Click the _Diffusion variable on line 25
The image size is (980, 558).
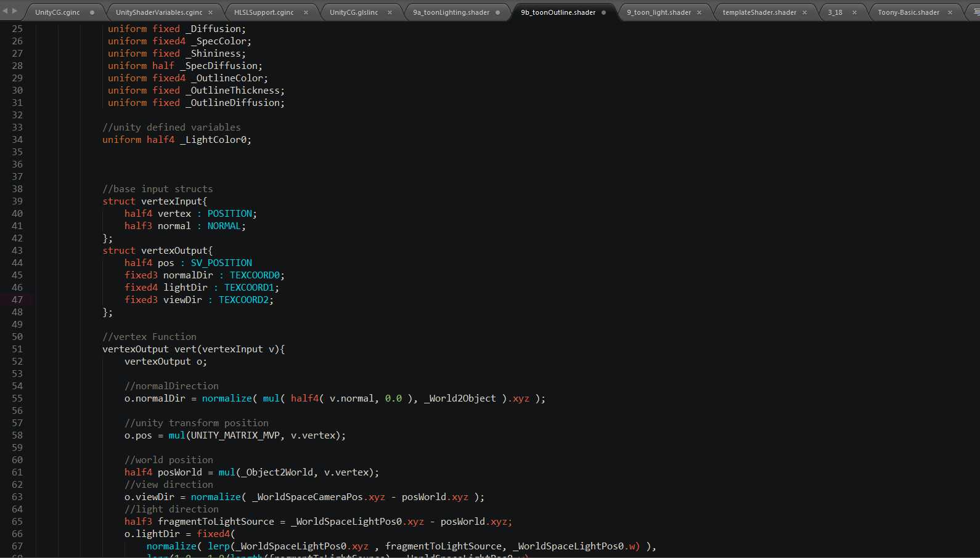[x=213, y=29]
